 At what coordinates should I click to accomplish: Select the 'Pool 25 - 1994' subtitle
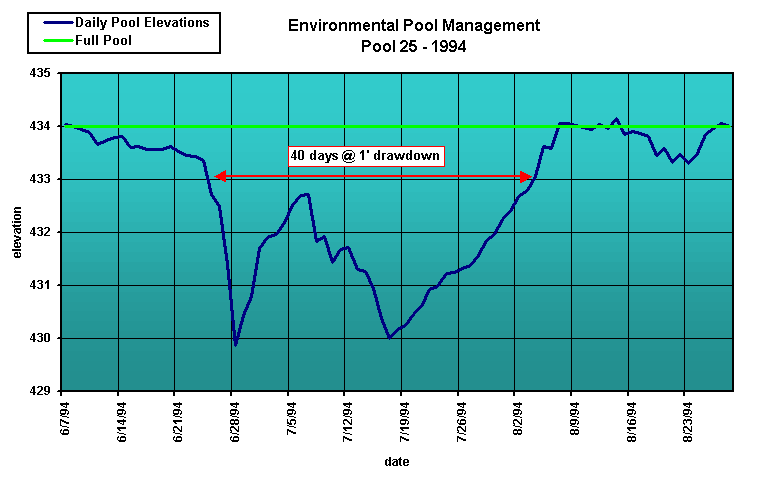[x=413, y=47]
